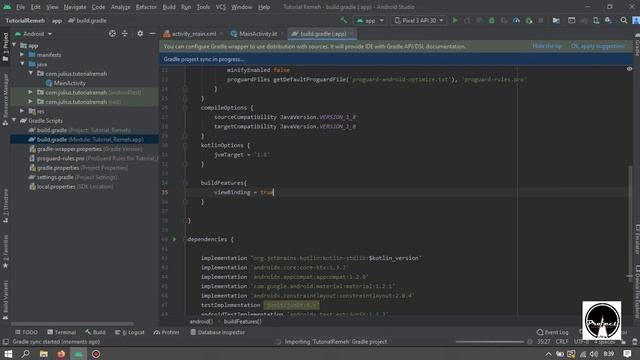Click the inspection eye icon in editor

629,69
